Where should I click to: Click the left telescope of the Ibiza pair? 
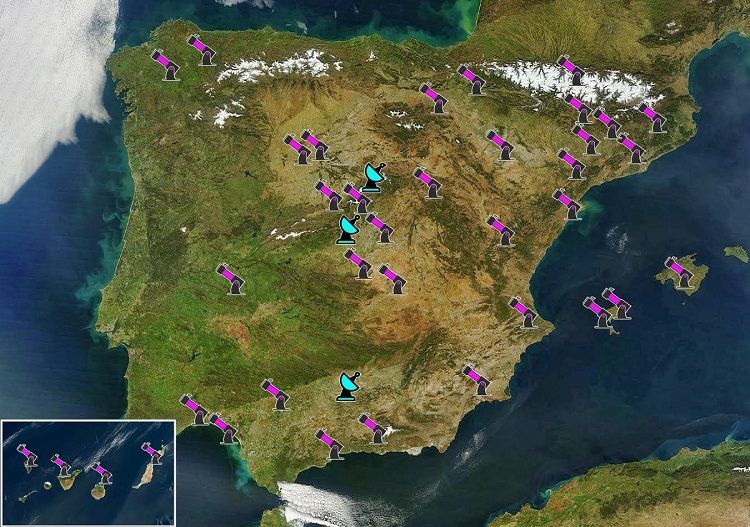pyautogui.click(x=598, y=313)
